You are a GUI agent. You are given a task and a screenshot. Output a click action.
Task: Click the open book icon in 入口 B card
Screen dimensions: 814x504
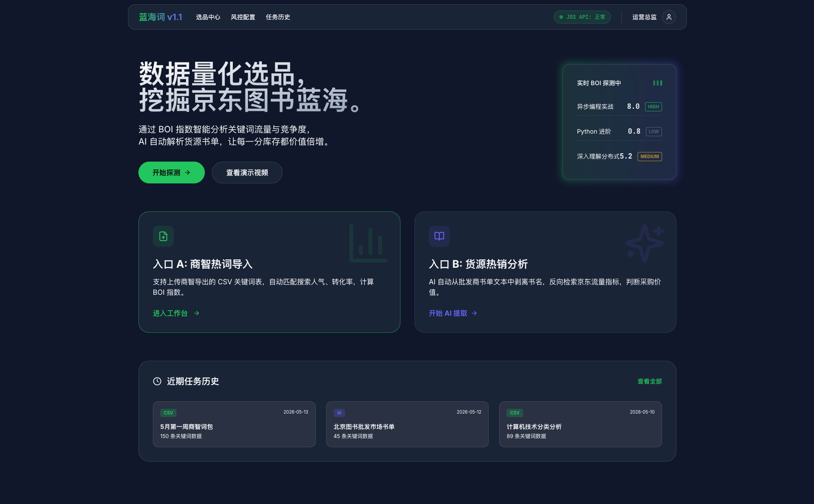pos(439,236)
